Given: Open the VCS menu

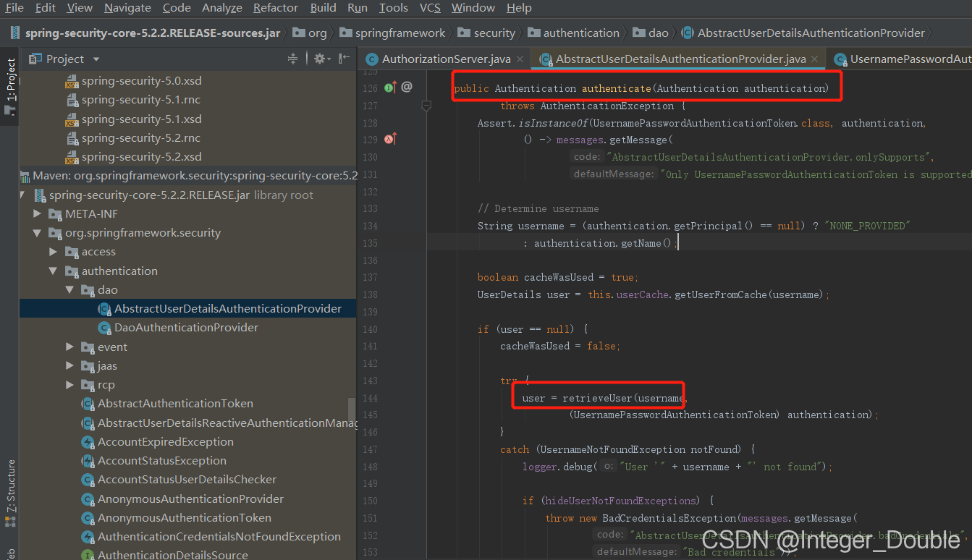Looking at the screenshot, I should click(430, 8).
